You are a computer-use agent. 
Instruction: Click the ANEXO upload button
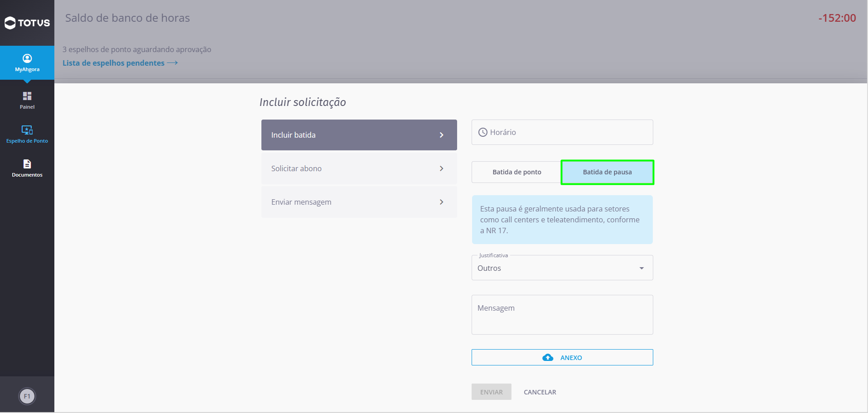tap(562, 357)
